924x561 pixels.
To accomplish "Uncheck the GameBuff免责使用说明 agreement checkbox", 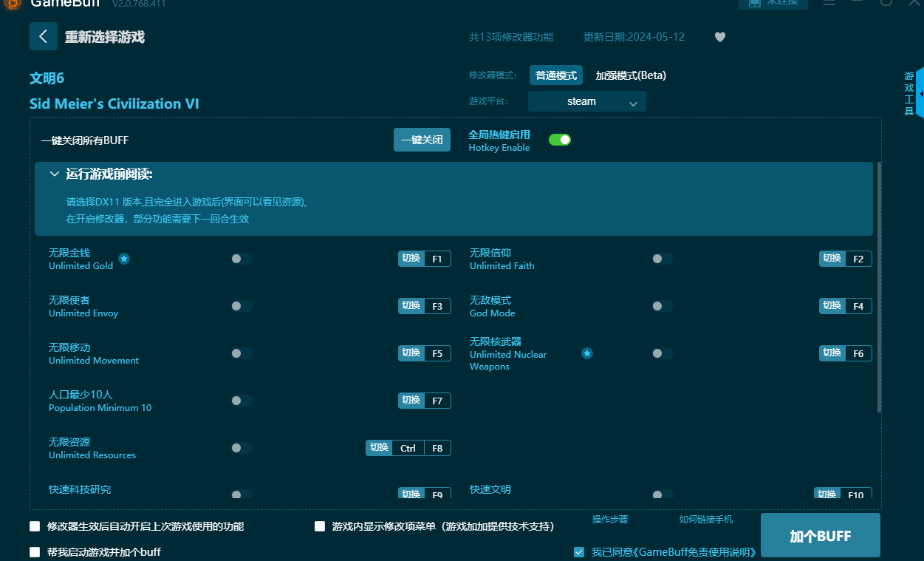I will (578, 551).
